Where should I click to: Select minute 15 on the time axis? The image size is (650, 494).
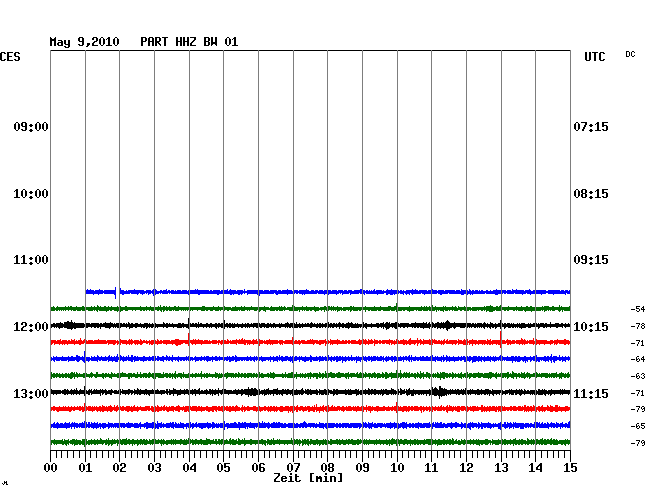tap(570, 467)
